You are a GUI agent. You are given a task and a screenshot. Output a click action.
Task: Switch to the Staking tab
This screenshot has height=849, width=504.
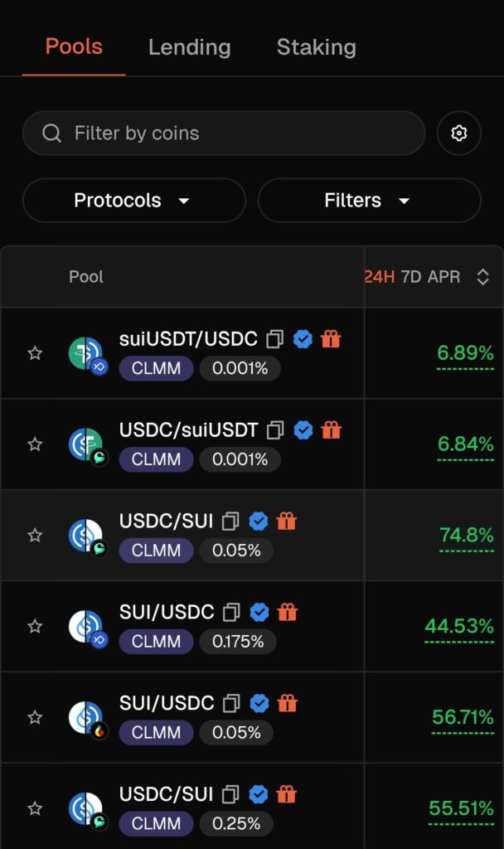point(316,47)
